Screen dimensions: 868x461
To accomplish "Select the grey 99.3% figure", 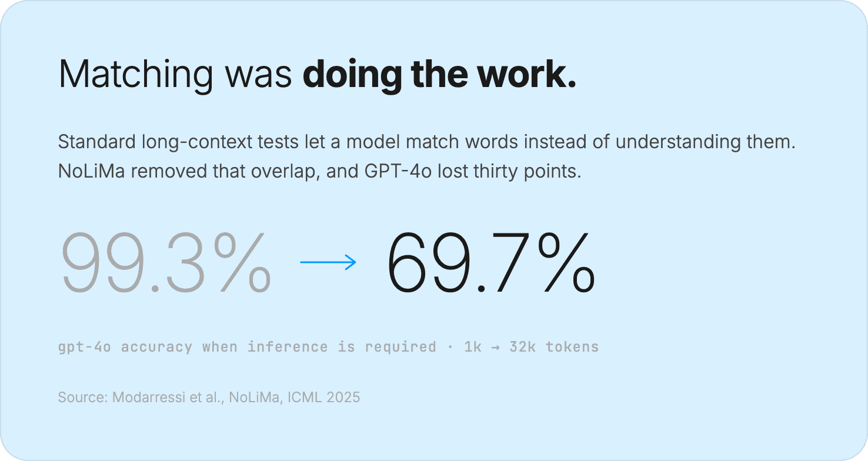I will [166, 263].
